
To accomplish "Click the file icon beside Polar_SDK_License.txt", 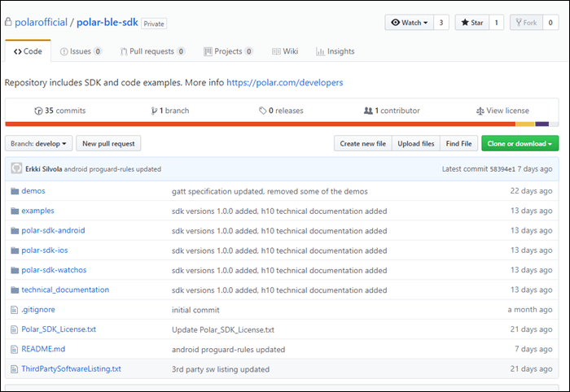I will [x=15, y=329].
